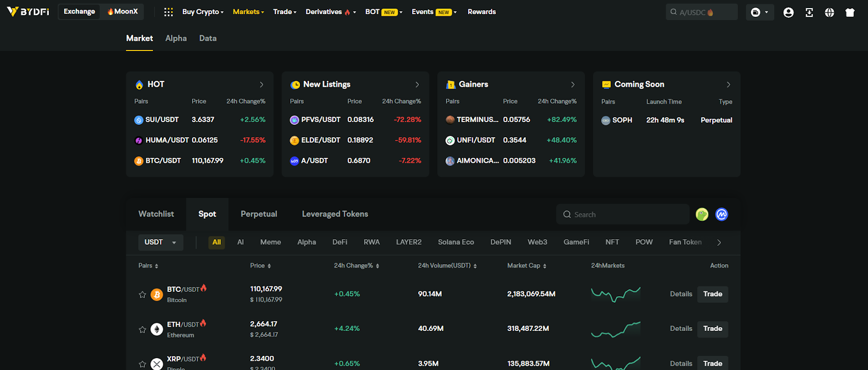Switch to the Alpha top tab
The width and height of the screenshot is (868, 370).
click(x=176, y=39)
